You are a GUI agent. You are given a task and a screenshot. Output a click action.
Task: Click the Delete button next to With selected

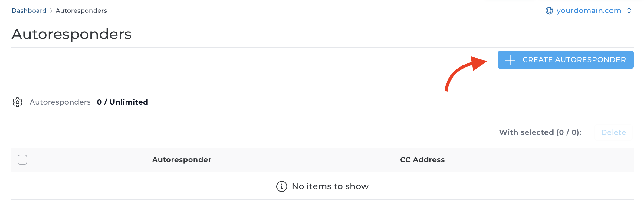613,132
